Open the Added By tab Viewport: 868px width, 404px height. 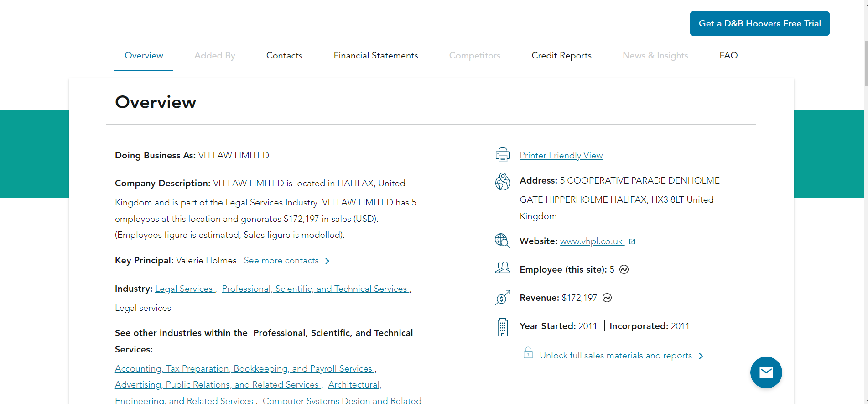pos(215,56)
